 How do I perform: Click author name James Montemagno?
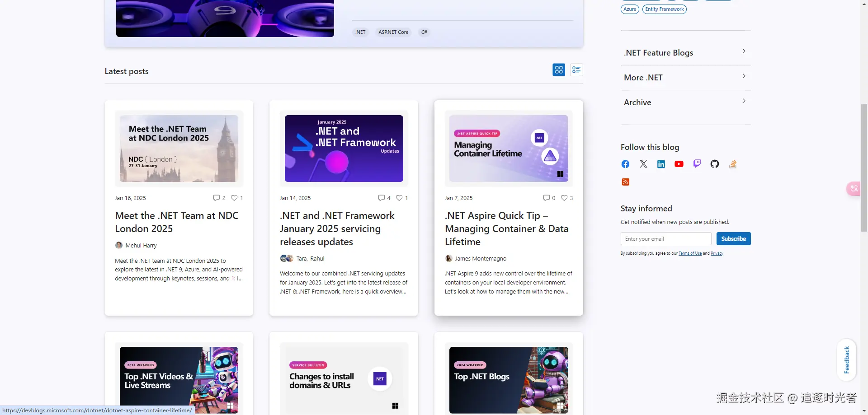point(481,259)
